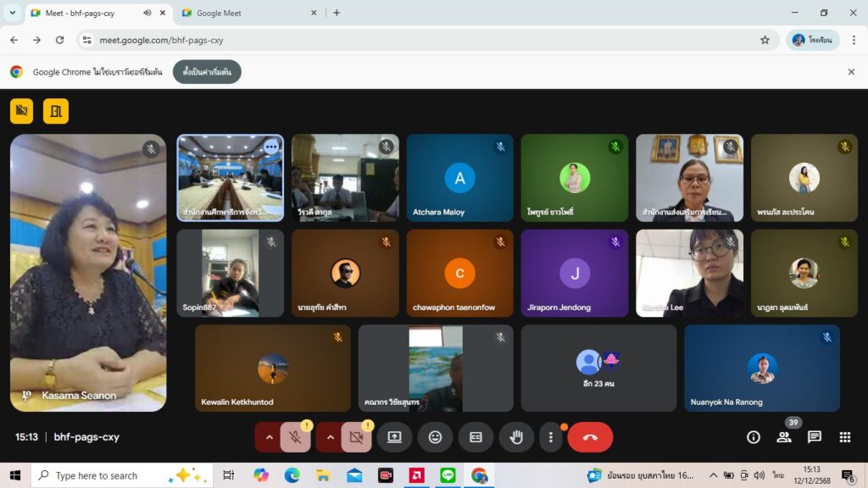Open the tile showing 23 more participants
Viewport: 868px width, 488px height.
598,368
